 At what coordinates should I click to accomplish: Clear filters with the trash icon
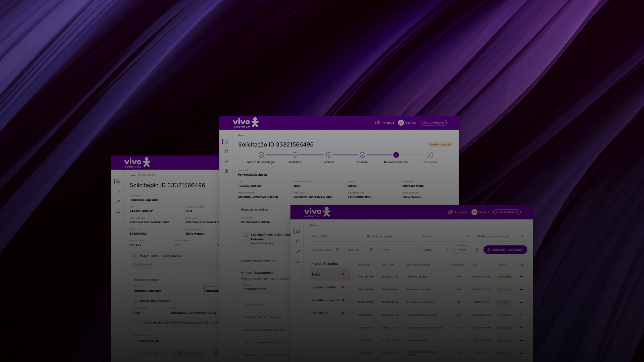coord(476,250)
